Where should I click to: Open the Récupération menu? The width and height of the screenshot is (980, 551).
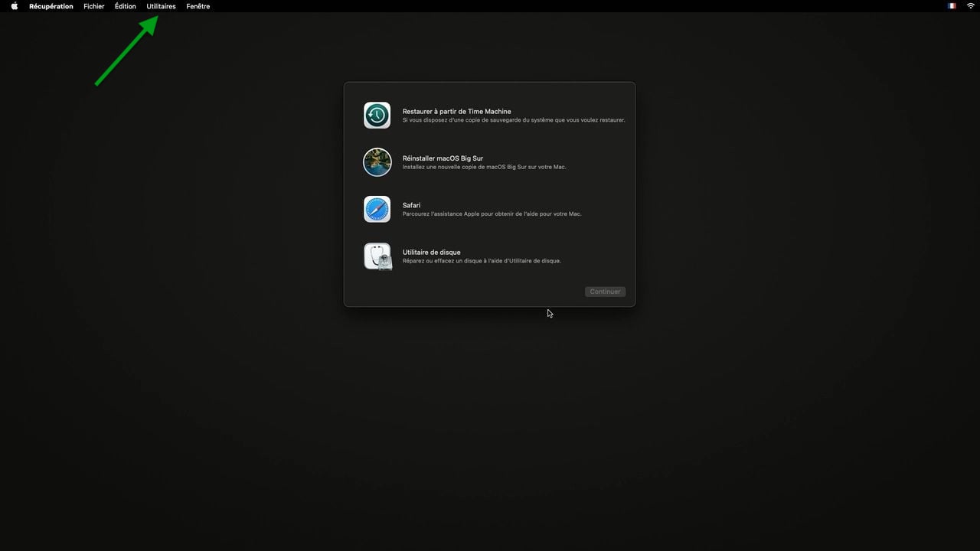pyautogui.click(x=51, y=6)
